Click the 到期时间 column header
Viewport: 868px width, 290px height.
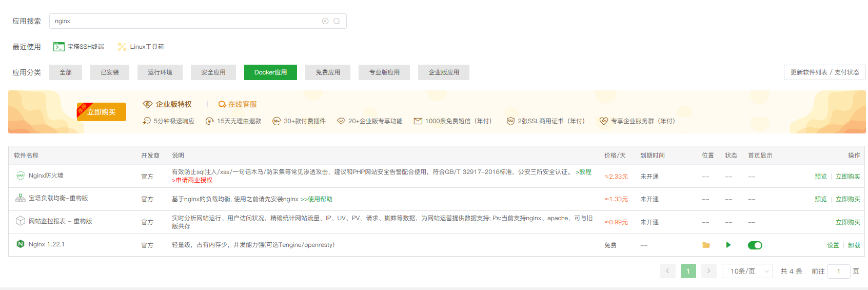[x=653, y=156]
